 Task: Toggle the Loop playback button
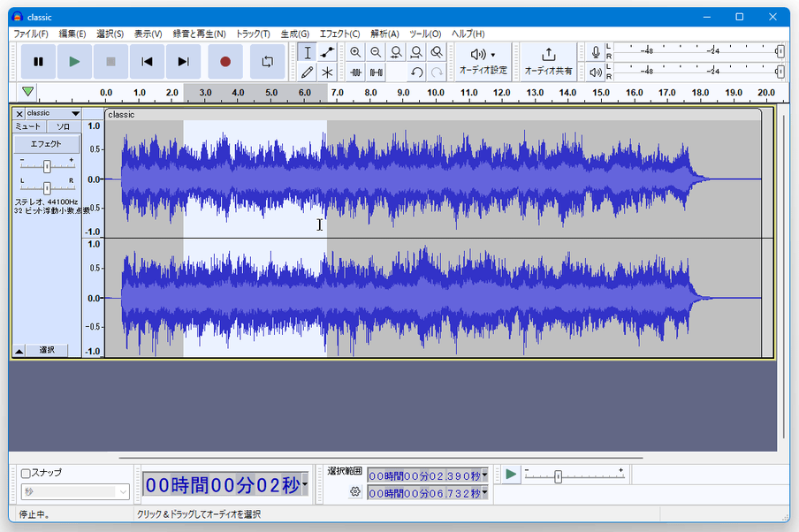(268, 62)
